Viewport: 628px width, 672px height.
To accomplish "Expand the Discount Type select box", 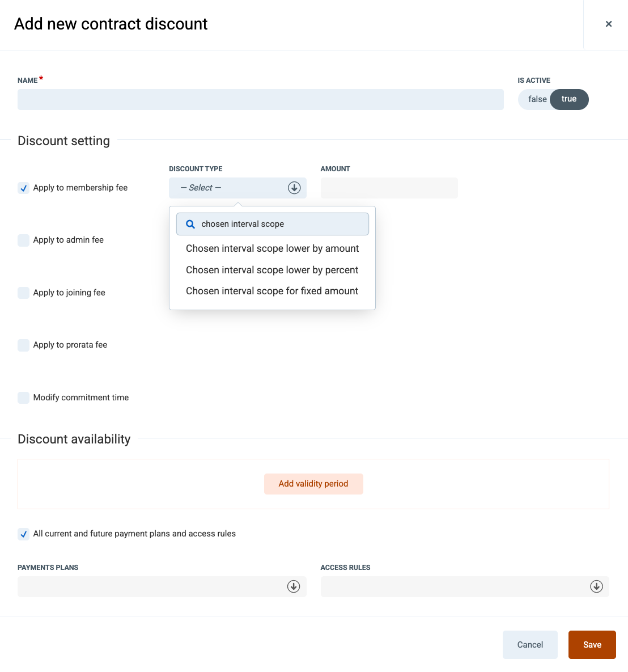I will (237, 188).
